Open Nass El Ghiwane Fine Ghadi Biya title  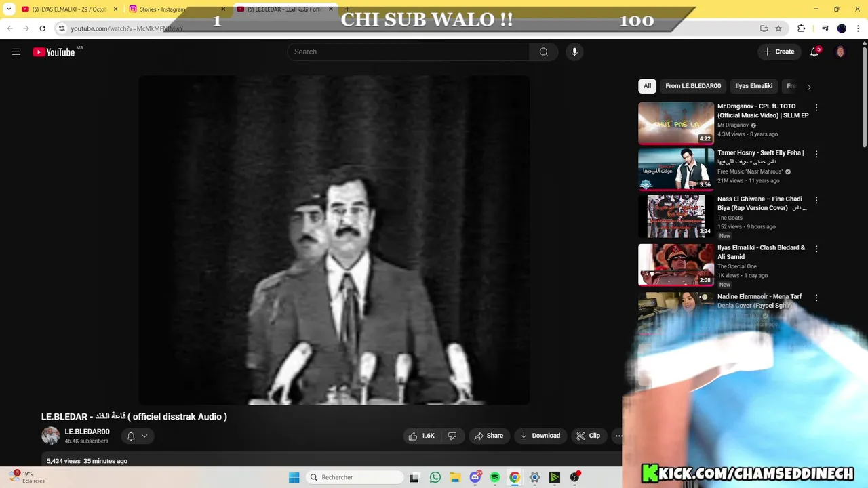pos(762,203)
